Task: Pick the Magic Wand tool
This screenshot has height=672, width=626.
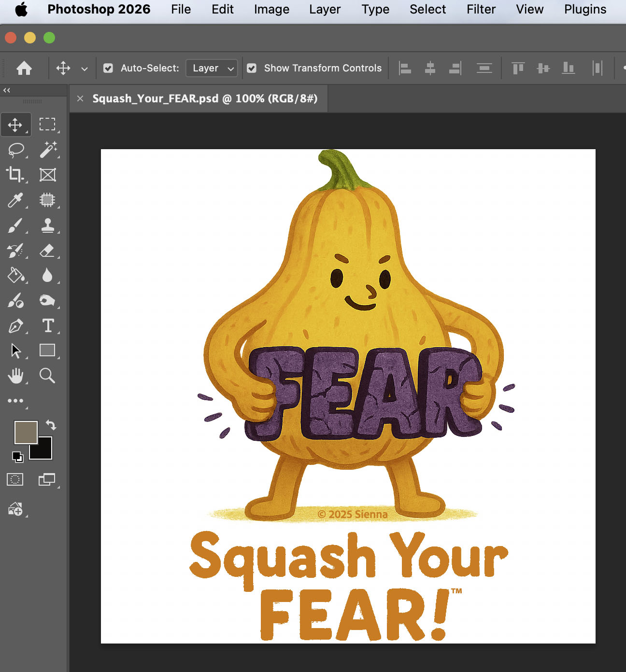Action: (47, 150)
